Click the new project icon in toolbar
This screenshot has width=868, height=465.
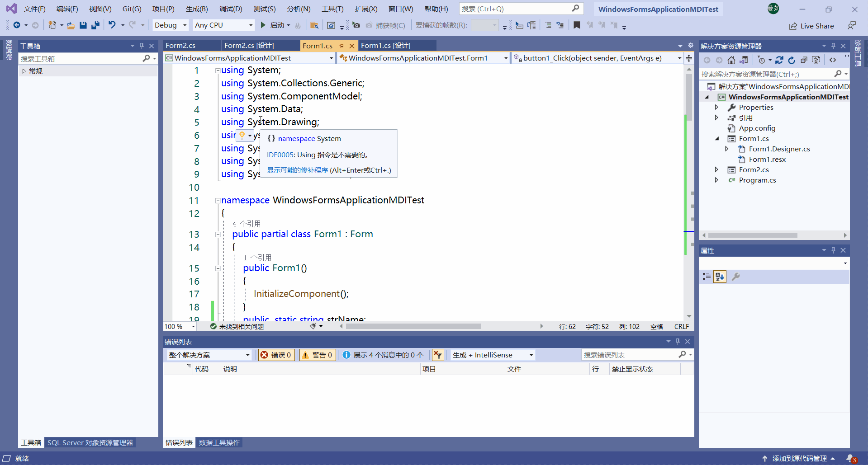[52, 25]
